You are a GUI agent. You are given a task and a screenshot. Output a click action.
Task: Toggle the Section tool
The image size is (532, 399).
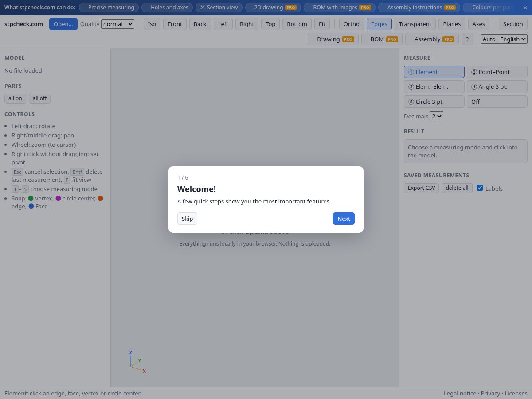pyautogui.click(x=513, y=24)
